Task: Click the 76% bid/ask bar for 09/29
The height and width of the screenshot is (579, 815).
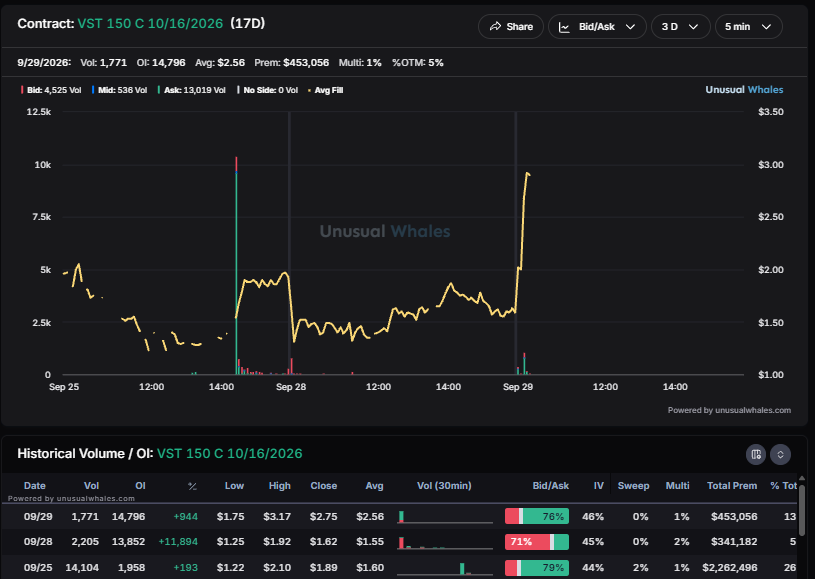Action: point(537,516)
